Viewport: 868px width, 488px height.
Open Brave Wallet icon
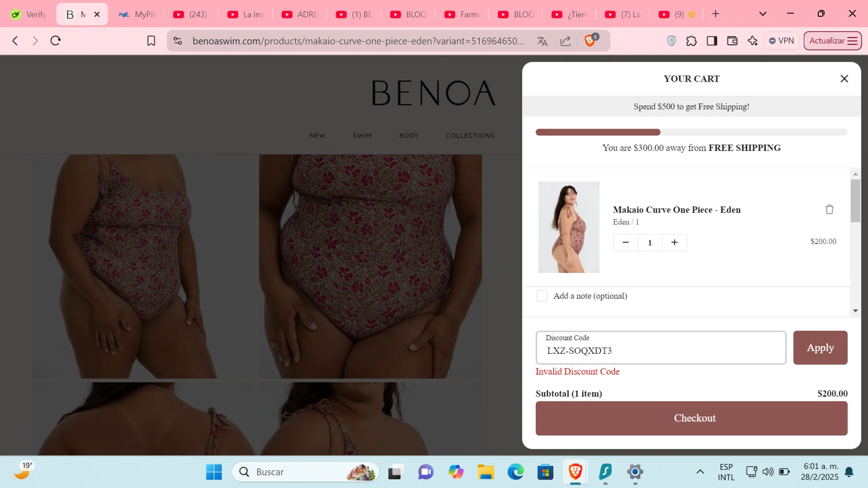point(732,40)
